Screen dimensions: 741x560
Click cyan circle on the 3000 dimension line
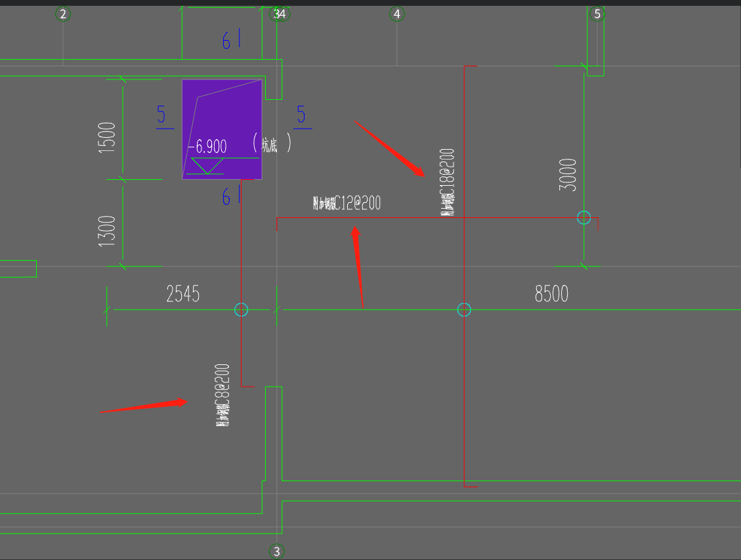click(x=584, y=218)
